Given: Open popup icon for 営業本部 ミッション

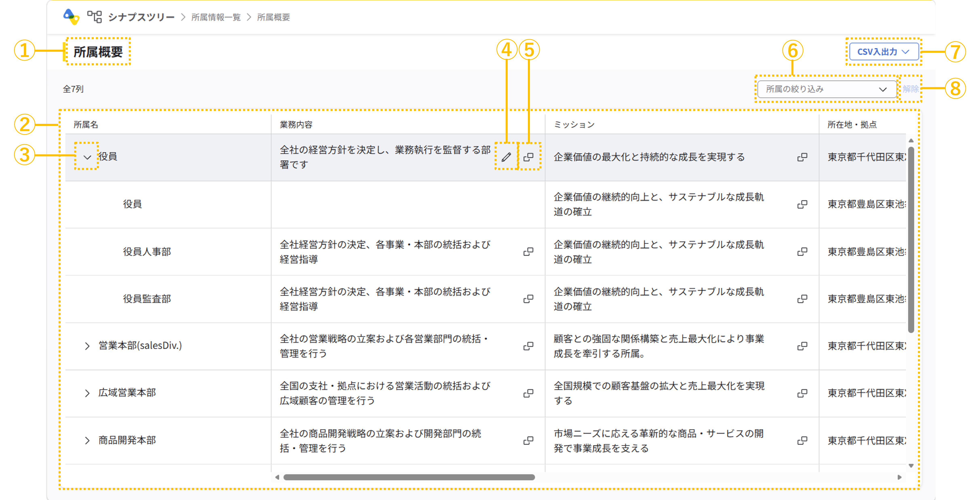Looking at the screenshot, I should [x=802, y=346].
